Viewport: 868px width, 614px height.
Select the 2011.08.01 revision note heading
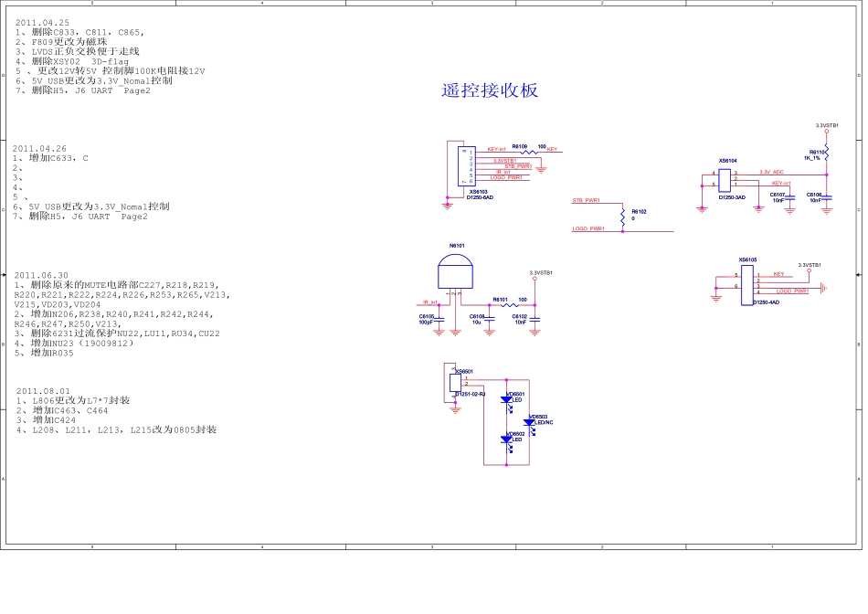(x=42, y=390)
